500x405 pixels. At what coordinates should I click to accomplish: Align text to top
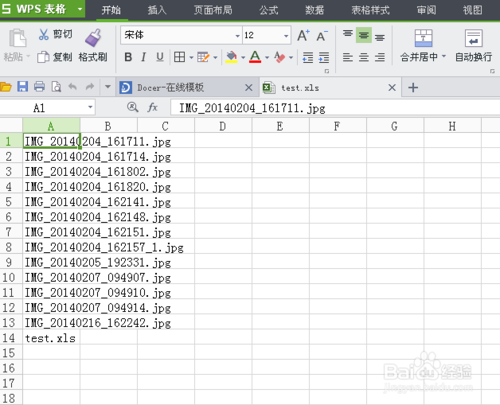(x=348, y=35)
